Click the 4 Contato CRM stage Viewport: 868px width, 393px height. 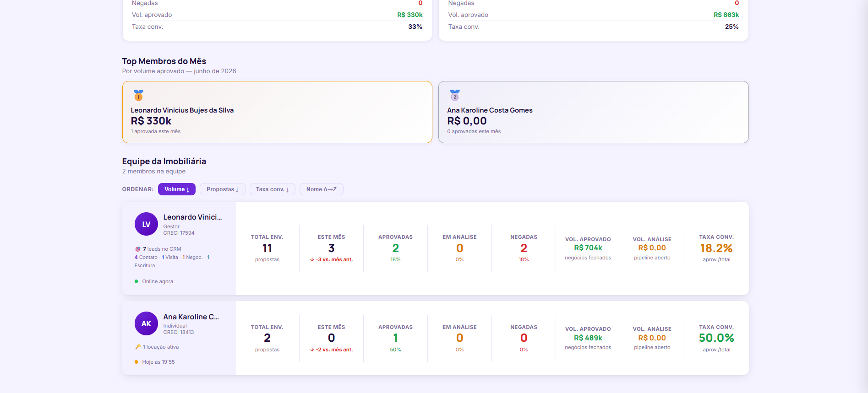pyautogui.click(x=146, y=258)
